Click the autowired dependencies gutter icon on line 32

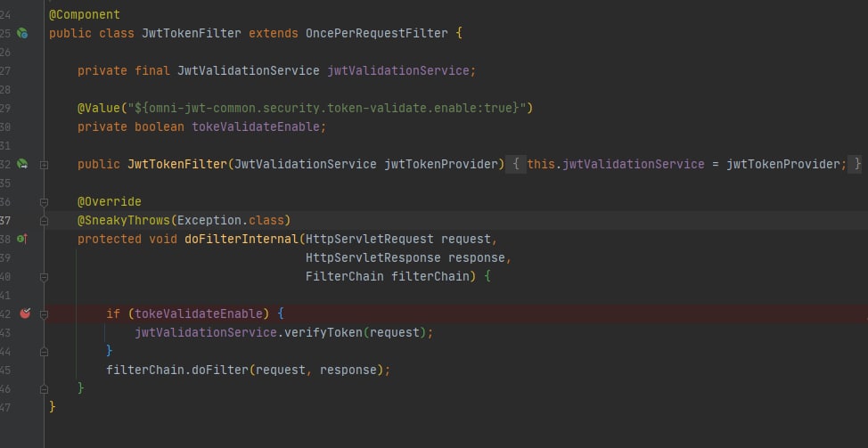click(x=22, y=164)
